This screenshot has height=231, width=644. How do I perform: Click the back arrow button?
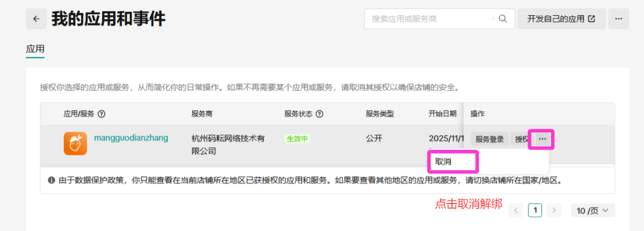tap(36, 19)
